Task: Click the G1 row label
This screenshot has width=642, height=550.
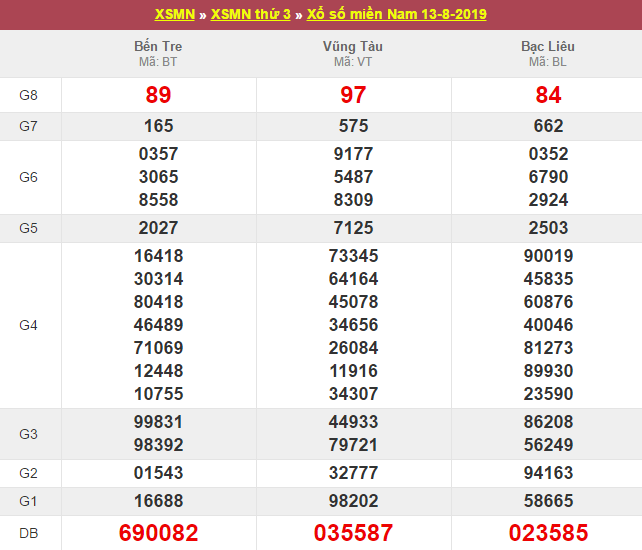Action: click(x=28, y=501)
